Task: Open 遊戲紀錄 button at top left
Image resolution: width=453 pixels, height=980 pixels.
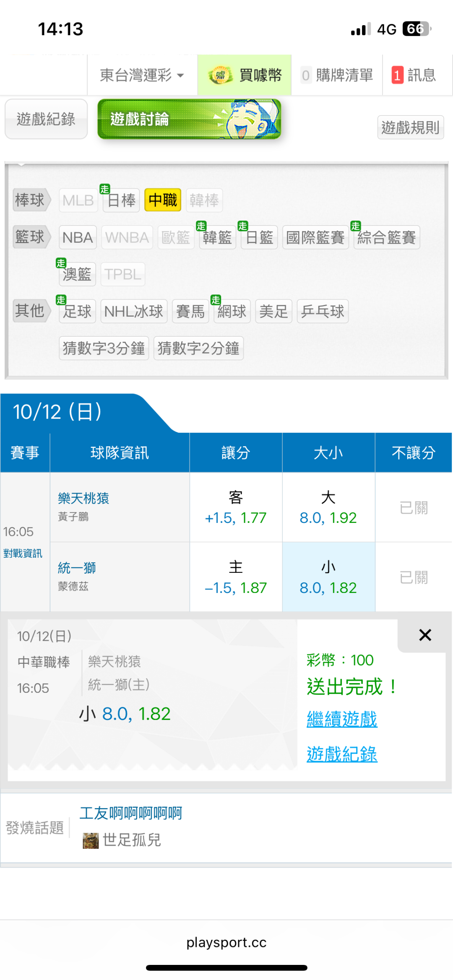Action: [x=46, y=119]
